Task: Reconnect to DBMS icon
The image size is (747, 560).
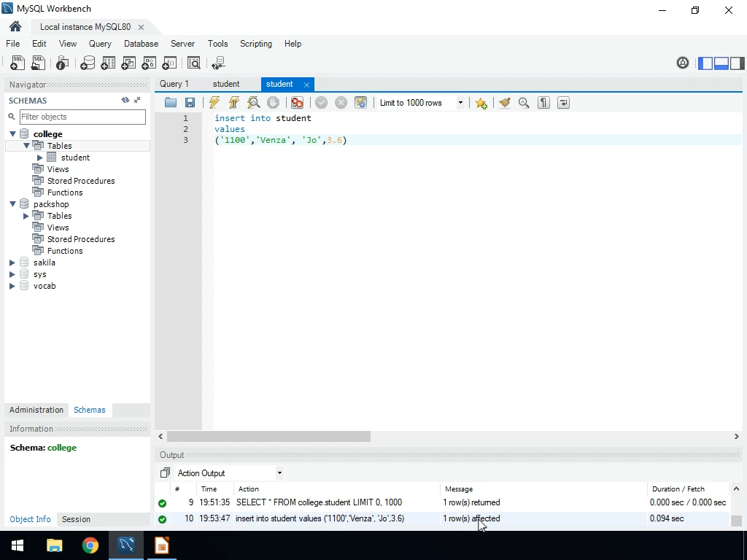Action: pyautogui.click(x=218, y=63)
